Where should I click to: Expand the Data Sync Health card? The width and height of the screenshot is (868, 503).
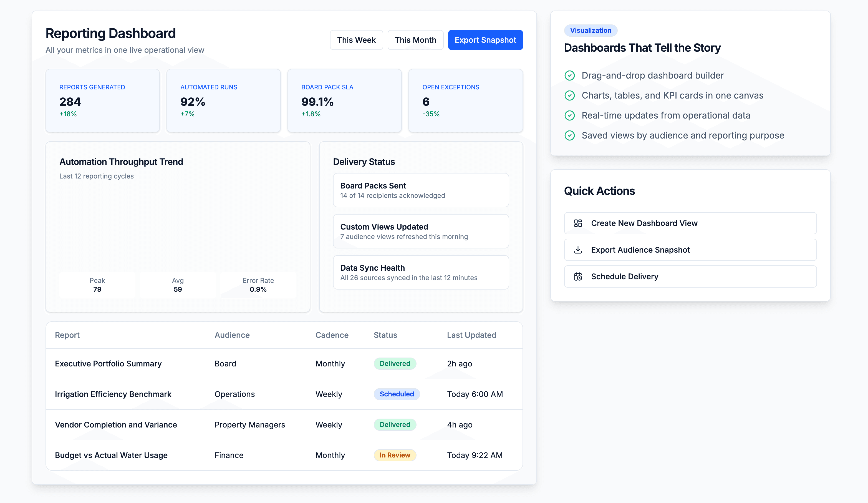click(421, 272)
